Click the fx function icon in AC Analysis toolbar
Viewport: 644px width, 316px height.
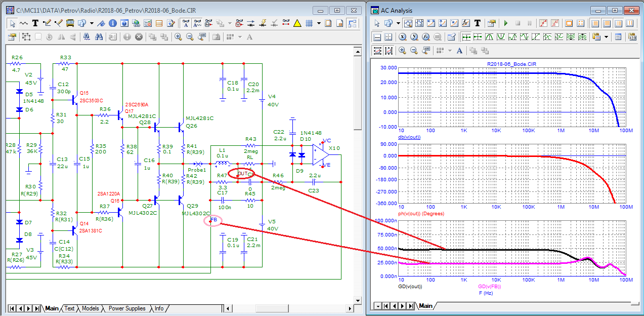pos(466,23)
